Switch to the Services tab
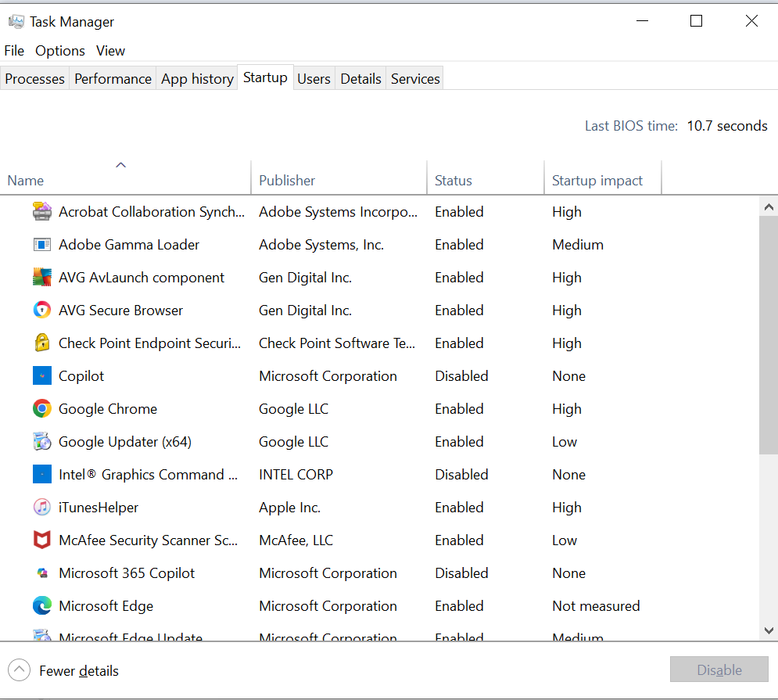 [x=414, y=78]
